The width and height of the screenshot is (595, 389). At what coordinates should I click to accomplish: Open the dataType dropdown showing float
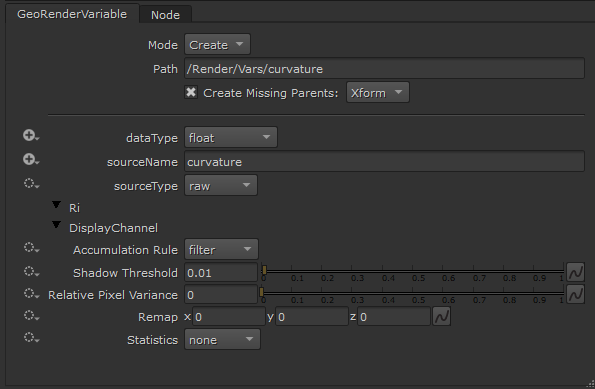(231, 137)
